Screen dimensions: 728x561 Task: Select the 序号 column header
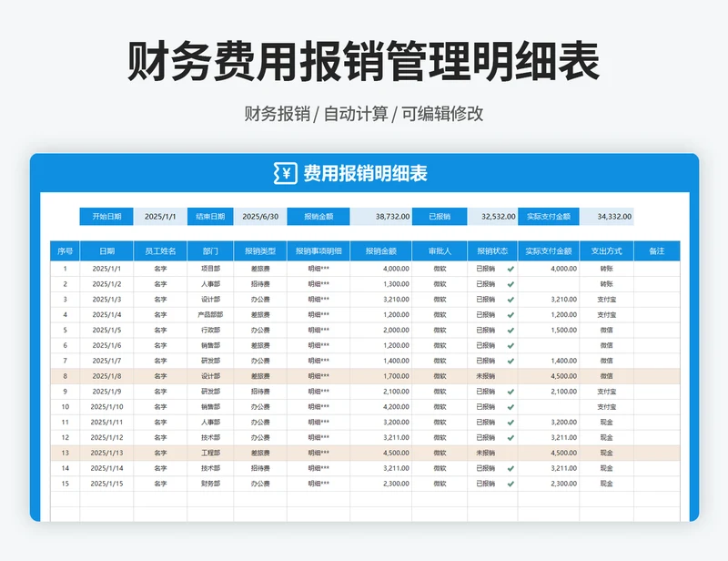(x=65, y=251)
